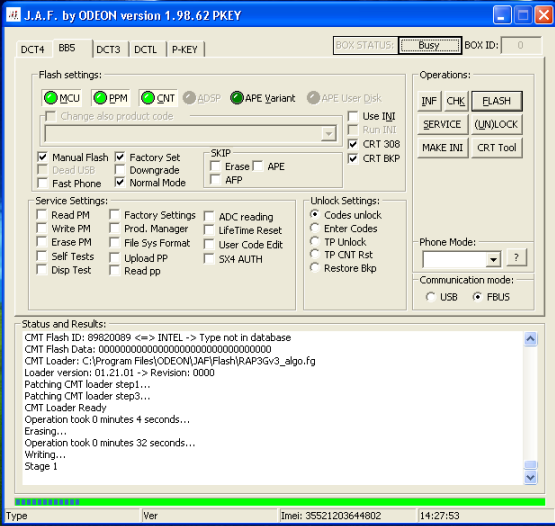Viewport: 555px width, 526px height.
Task: Check the Prod. Manager checkbox
Action: (114, 228)
